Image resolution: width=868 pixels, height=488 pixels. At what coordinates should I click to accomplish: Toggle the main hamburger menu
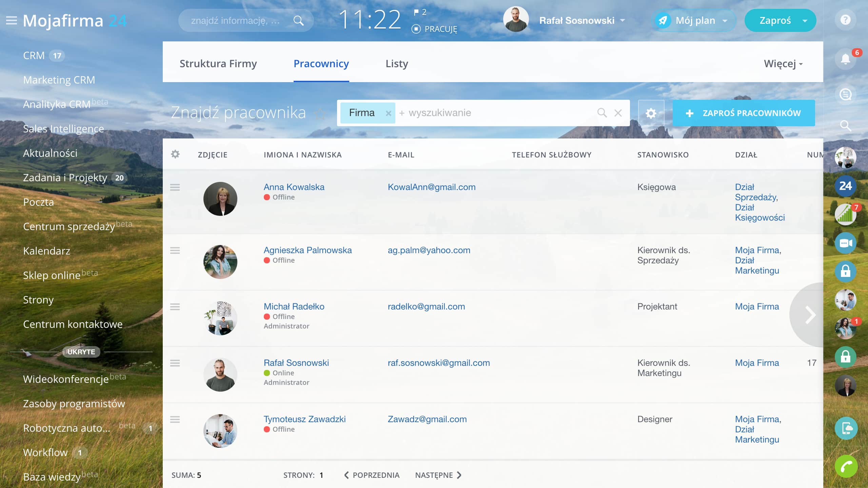(x=12, y=20)
